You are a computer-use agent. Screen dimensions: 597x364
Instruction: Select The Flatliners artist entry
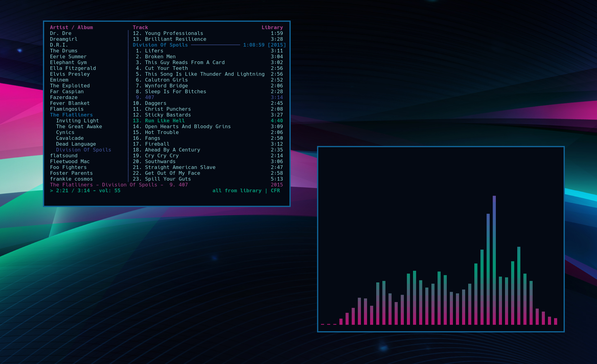tap(71, 115)
